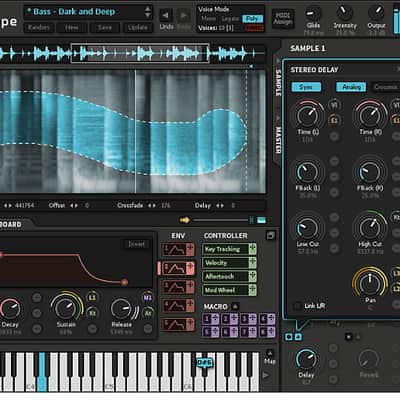Click the Velocity assign crosshair handle
The width and height of the screenshot is (400, 400).
click(252, 263)
